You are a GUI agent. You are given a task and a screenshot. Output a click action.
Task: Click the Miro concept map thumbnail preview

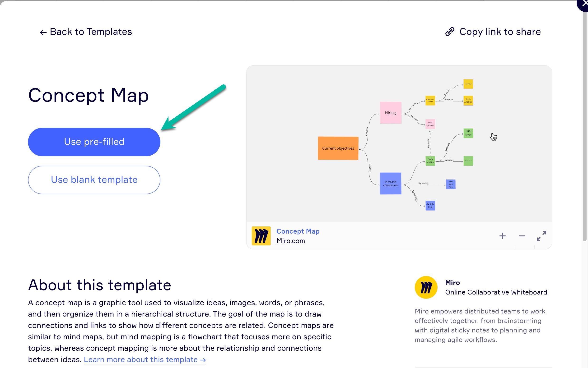pos(399,144)
